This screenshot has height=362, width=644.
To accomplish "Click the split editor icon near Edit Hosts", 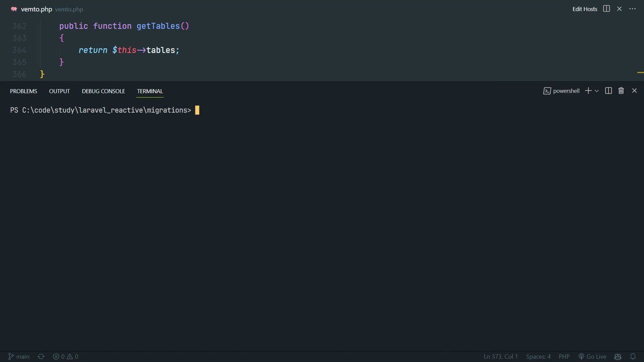I will 608,9.
